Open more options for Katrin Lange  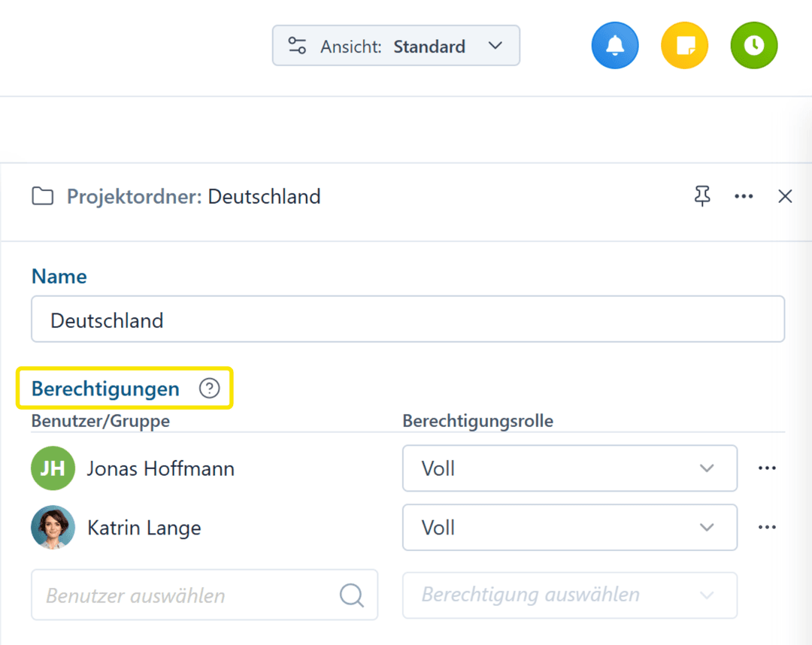coord(767,528)
